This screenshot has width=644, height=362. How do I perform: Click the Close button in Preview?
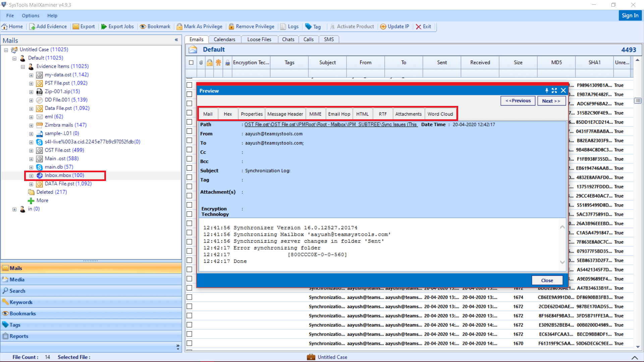(547, 281)
